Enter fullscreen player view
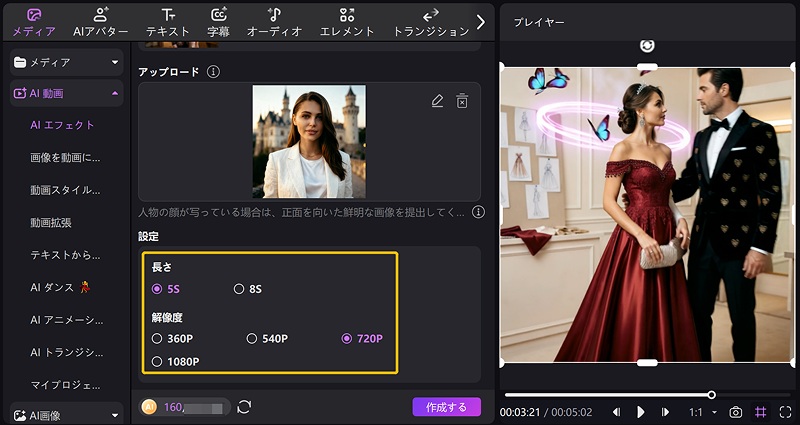Screen dimensions: 800x425 [785, 412]
